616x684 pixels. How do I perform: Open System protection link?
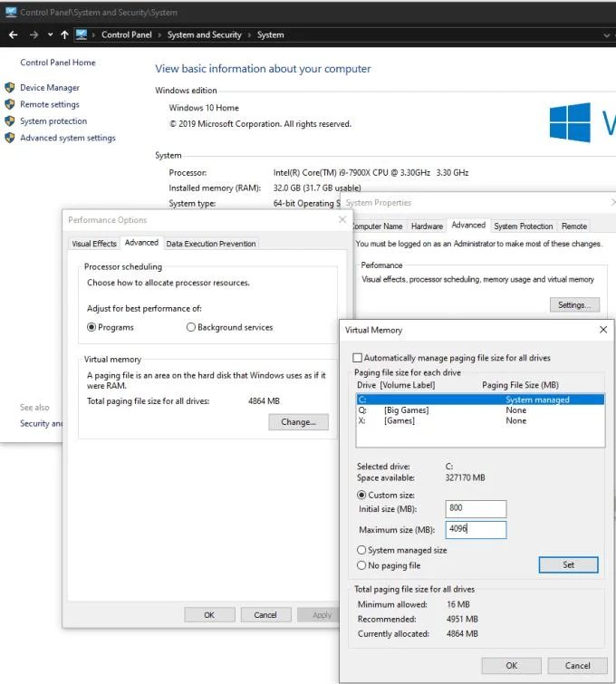pyautogui.click(x=53, y=120)
